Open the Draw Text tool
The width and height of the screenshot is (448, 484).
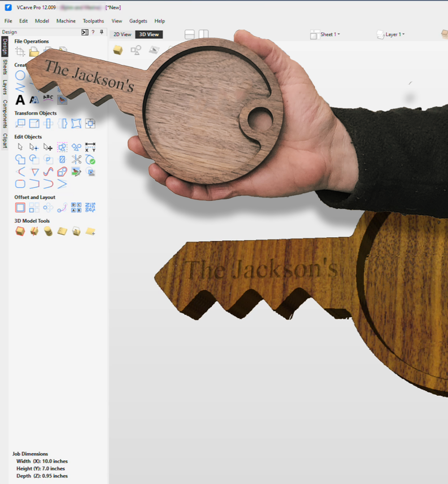tap(20, 100)
